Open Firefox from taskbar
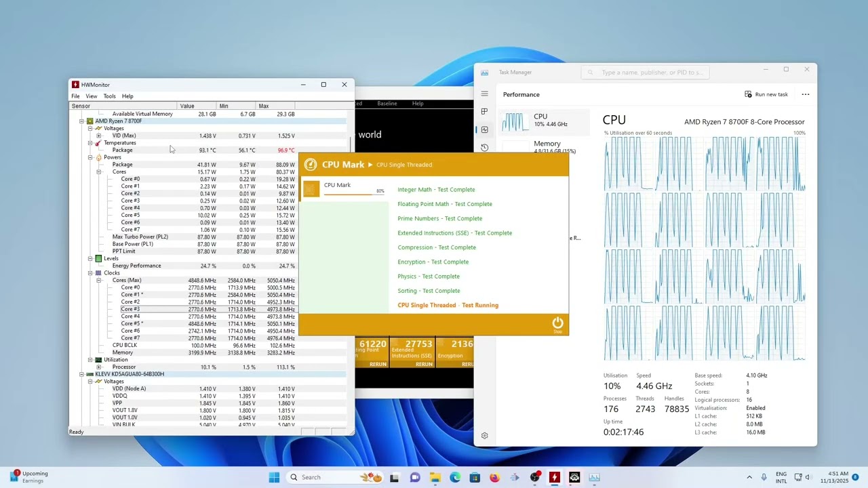 coord(494,477)
